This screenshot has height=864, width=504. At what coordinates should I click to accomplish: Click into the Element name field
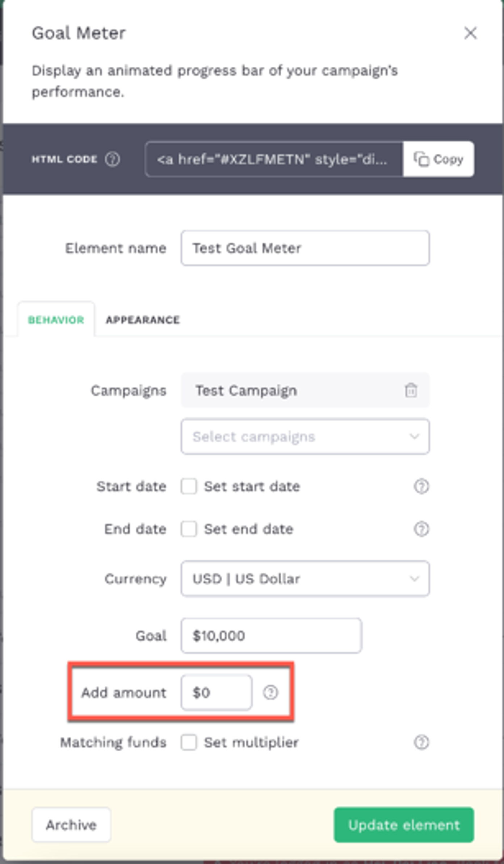coord(305,248)
